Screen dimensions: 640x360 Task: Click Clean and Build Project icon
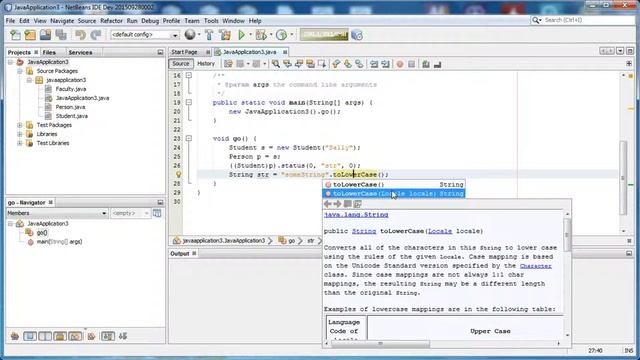click(x=225, y=35)
